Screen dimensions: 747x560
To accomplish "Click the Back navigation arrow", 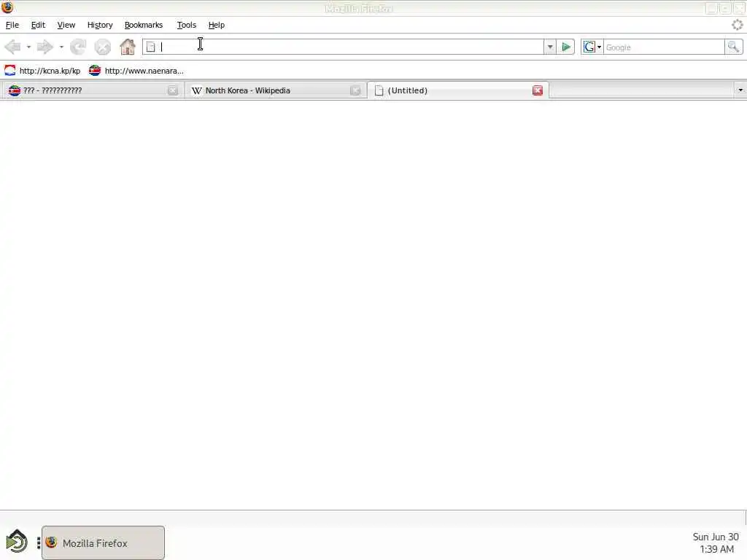I will click(x=12, y=47).
